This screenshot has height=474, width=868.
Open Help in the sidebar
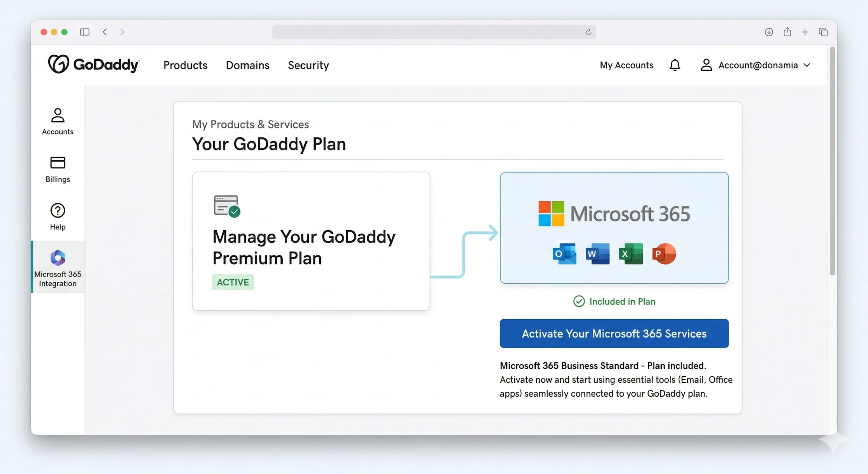[x=58, y=217]
